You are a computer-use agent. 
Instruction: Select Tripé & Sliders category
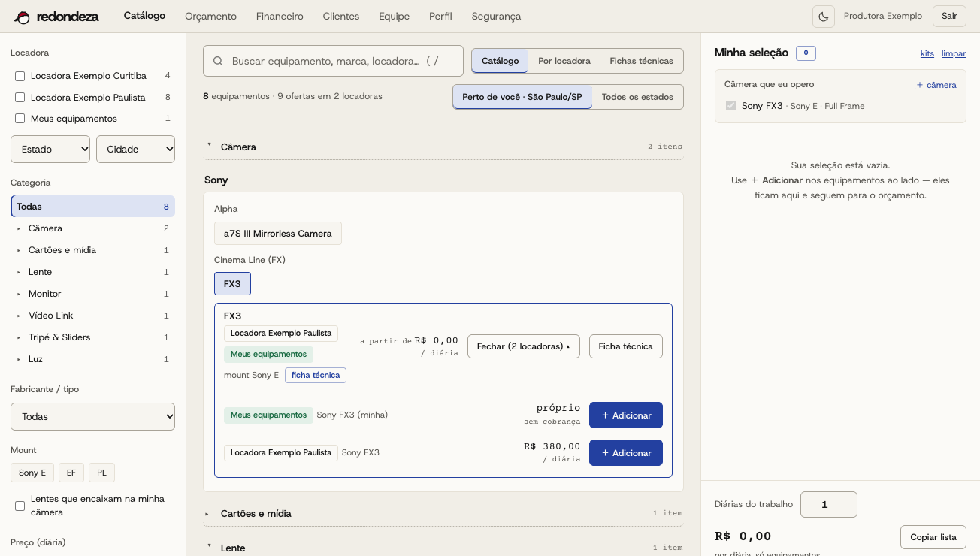coord(92,337)
